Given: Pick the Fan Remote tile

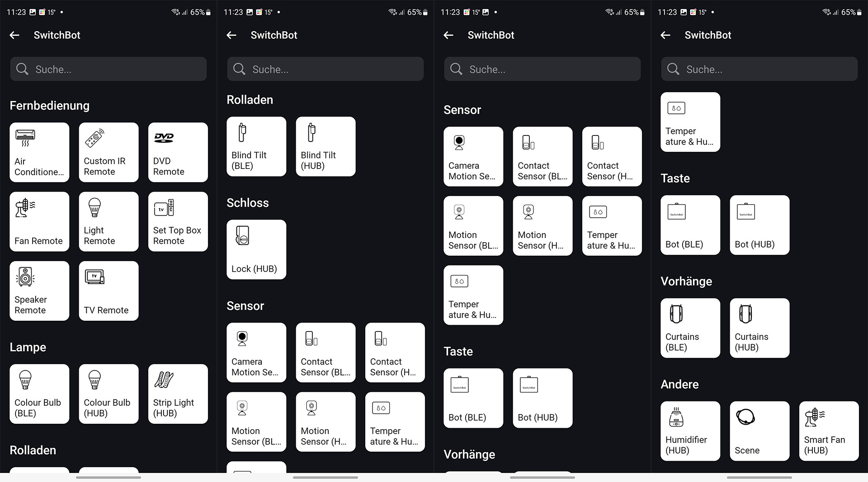Looking at the screenshot, I should click(x=39, y=221).
